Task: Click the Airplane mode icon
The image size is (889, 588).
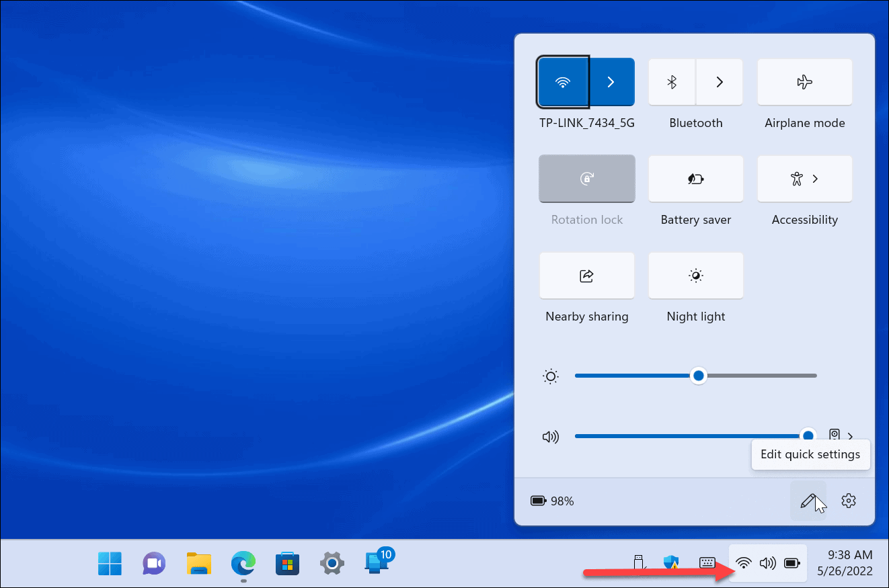Action: (804, 82)
